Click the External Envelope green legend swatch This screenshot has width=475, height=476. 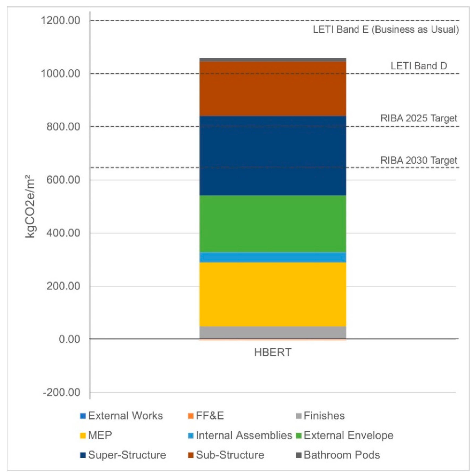[298, 436]
